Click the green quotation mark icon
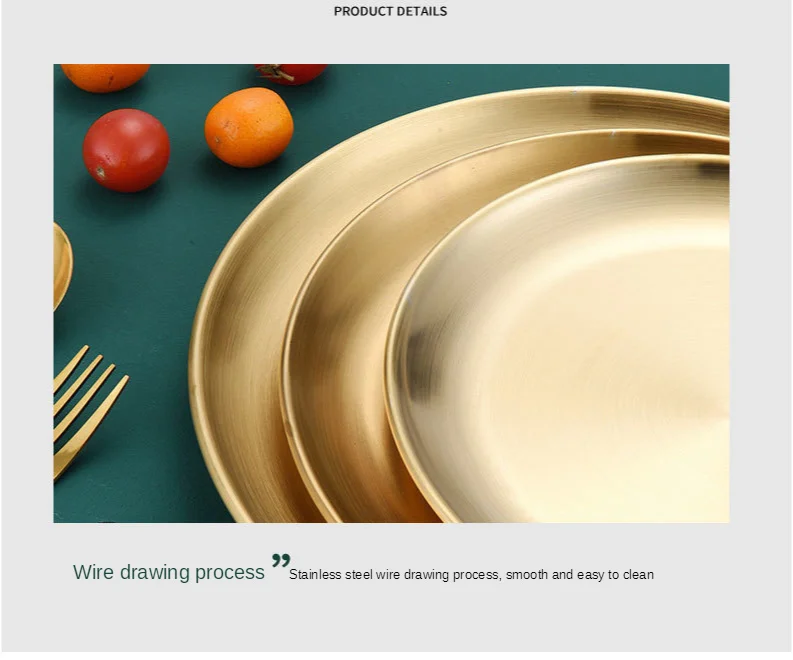793x660 pixels. tap(281, 561)
